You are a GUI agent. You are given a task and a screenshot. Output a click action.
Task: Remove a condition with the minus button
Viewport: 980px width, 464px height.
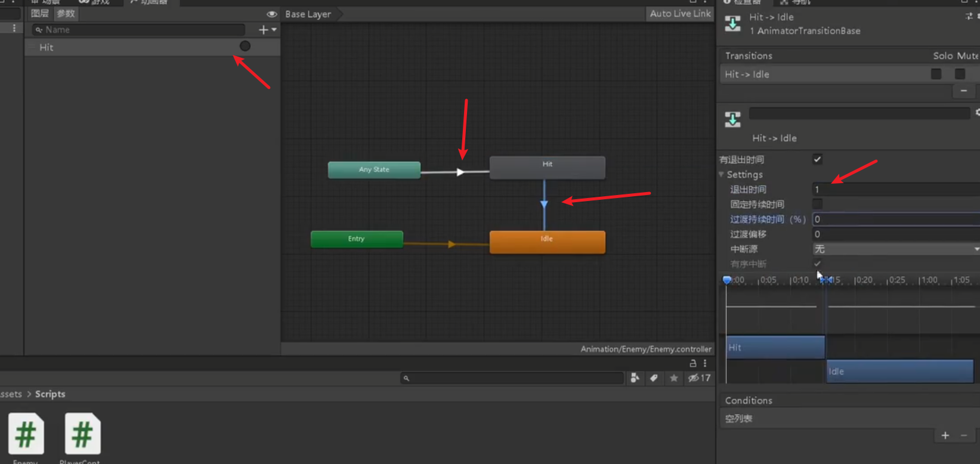tap(964, 435)
